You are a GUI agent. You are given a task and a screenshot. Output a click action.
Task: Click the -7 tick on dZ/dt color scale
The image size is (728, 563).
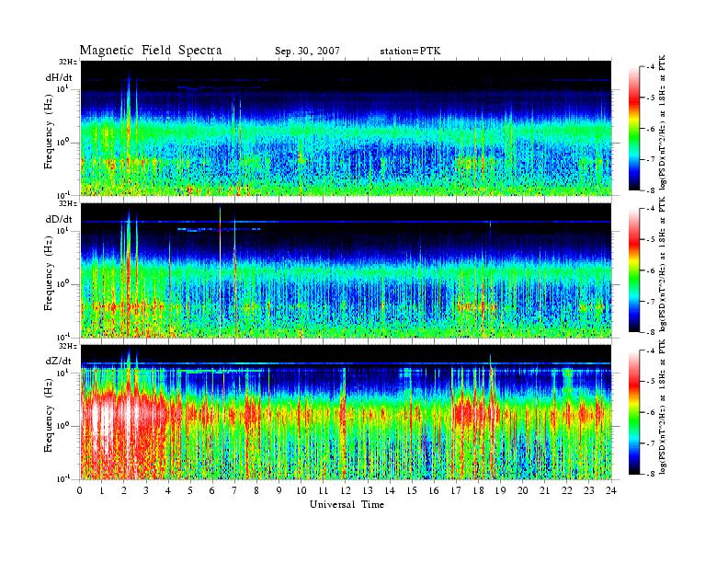[x=651, y=443]
